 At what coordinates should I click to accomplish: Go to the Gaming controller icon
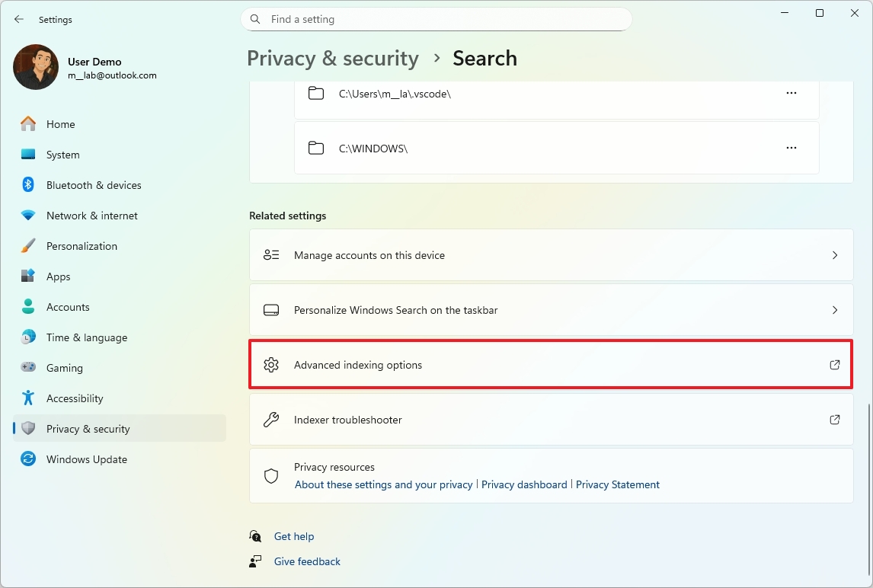pyautogui.click(x=28, y=368)
